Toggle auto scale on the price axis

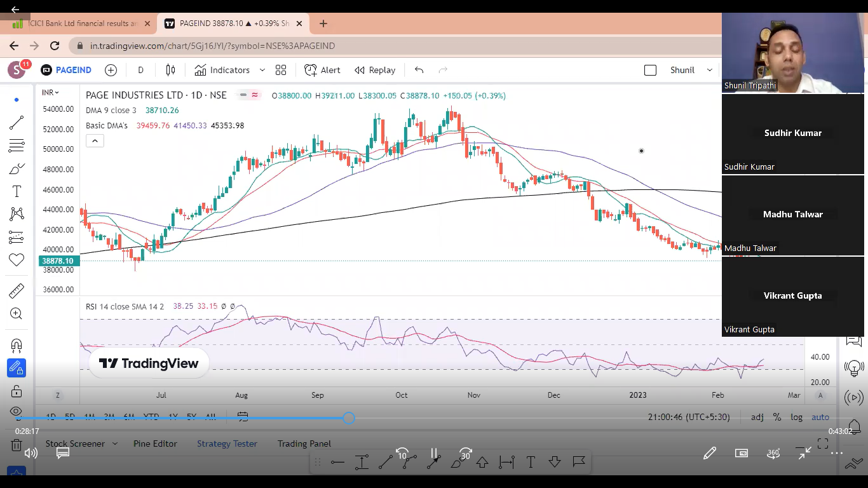point(820,417)
